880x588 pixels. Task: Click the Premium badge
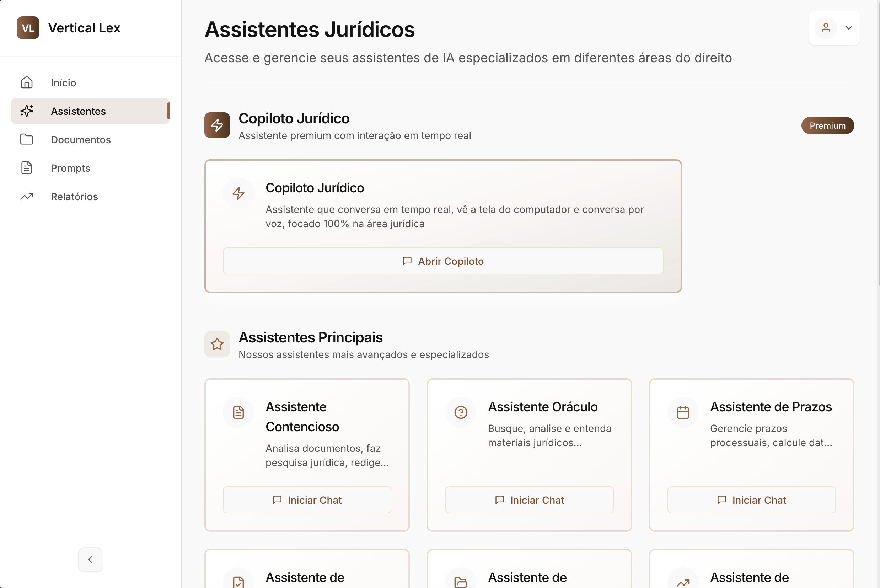click(x=828, y=125)
